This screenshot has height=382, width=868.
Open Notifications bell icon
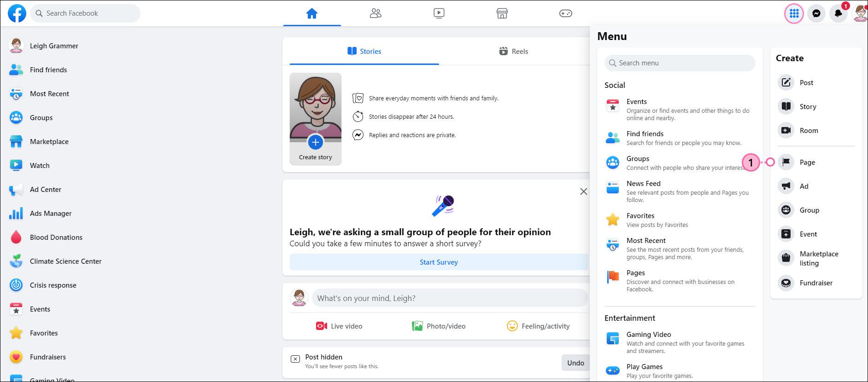click(x=839, y=13)
